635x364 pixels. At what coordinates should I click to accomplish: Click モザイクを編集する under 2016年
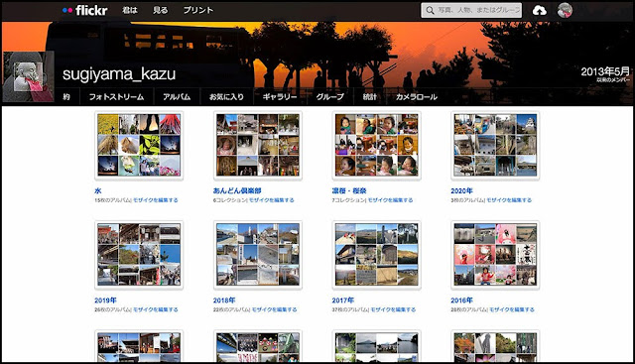(x=512, y=309)
